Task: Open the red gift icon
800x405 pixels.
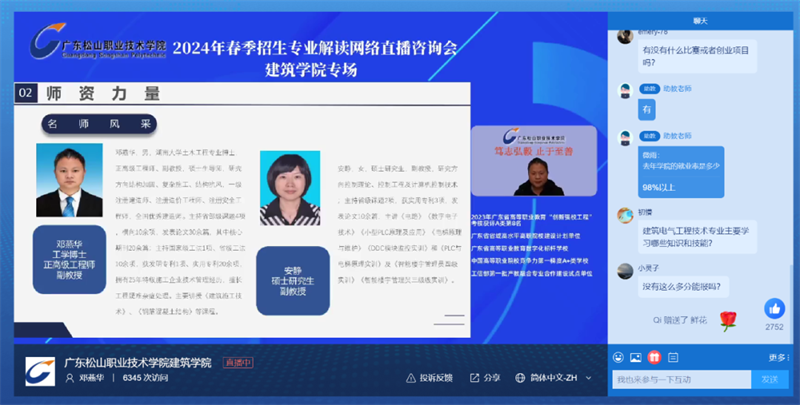Action: (x=654, y=358)
